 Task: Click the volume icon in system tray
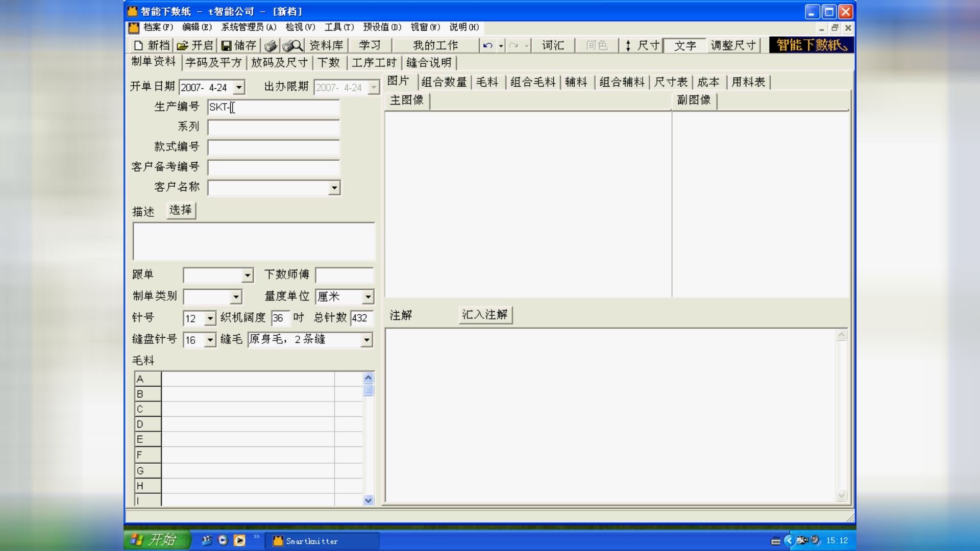(x=815, y=540)
